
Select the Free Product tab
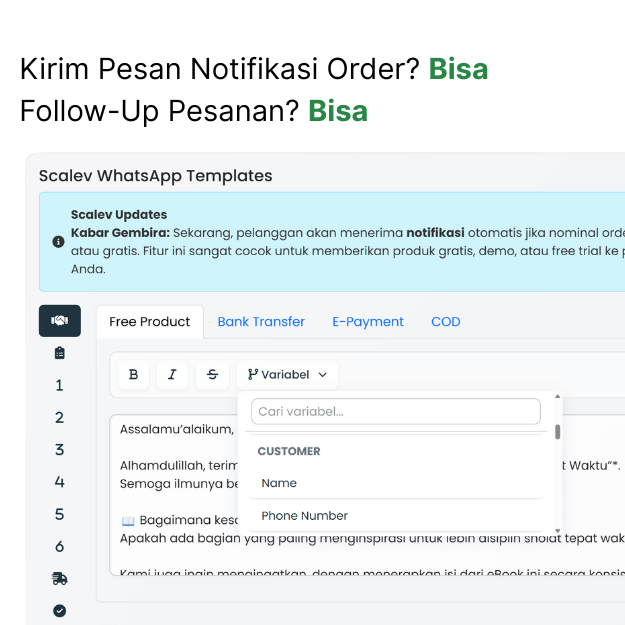[x=150, y=322]
